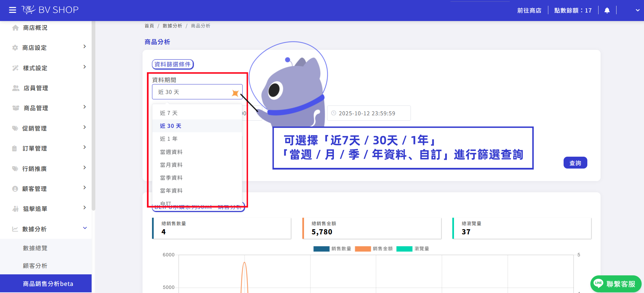This screenshot has width=644, height=293.
Task: Select 當月資料 option
Action: (x=197, y=165)
